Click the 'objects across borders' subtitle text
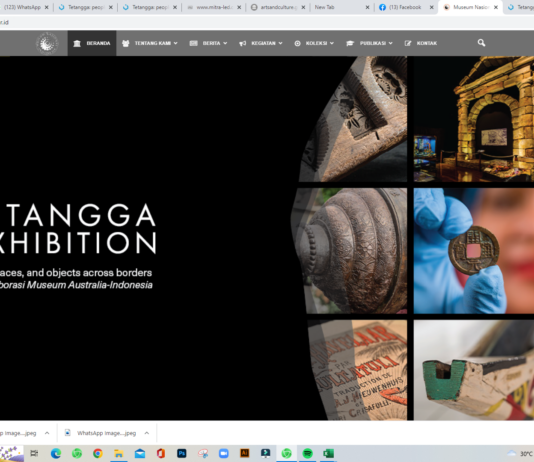Screen dimensions: 534x462 pos(99,273)
